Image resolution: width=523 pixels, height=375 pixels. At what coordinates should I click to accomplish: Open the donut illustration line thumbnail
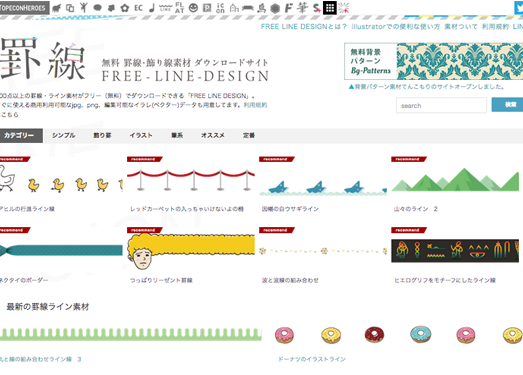(399, 335)
